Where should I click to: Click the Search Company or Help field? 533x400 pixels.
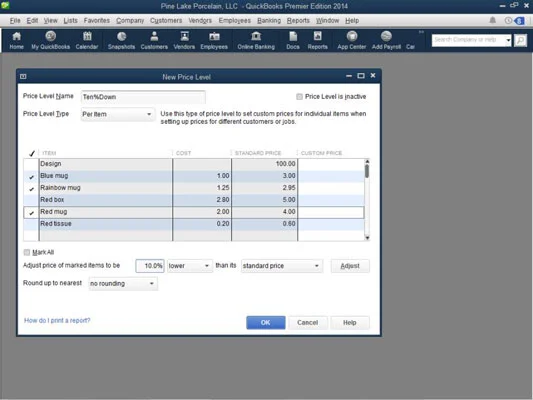[x=468, y=40]
